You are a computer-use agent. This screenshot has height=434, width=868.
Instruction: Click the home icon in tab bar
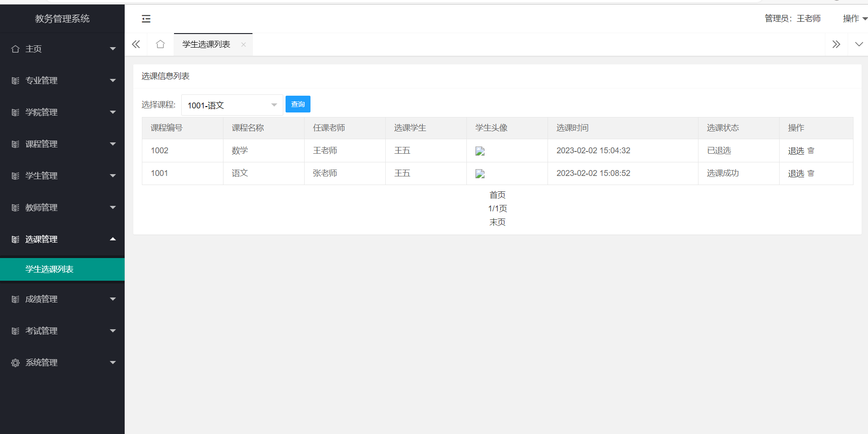click(x=160, y=44)
